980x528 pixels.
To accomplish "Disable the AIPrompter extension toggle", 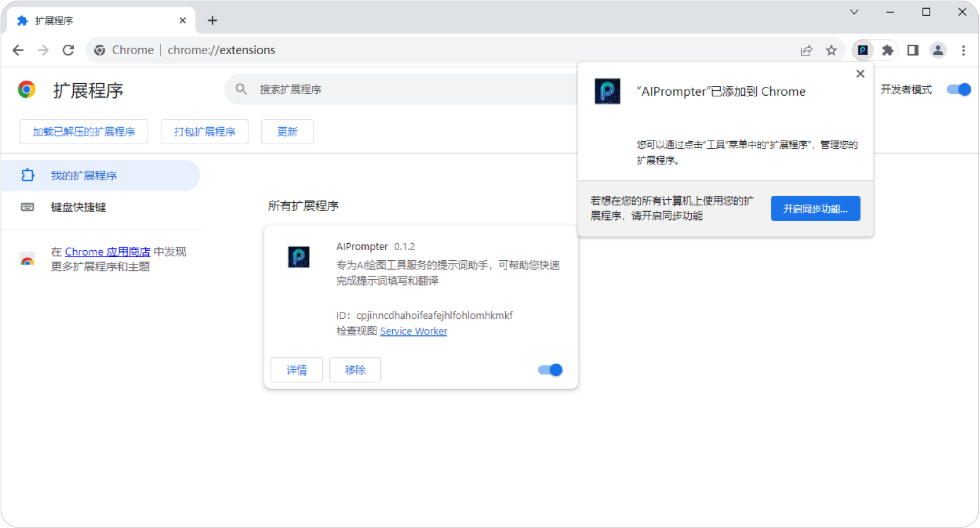I will pos(550,370).
